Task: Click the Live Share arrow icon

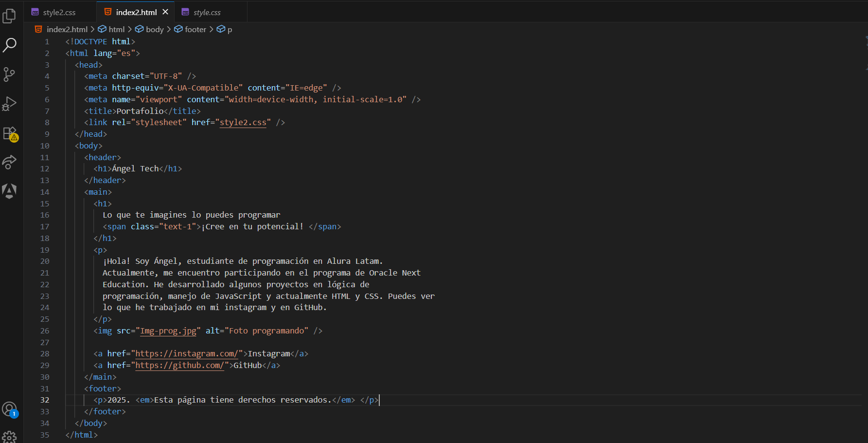Action: (x=9, y=162)
